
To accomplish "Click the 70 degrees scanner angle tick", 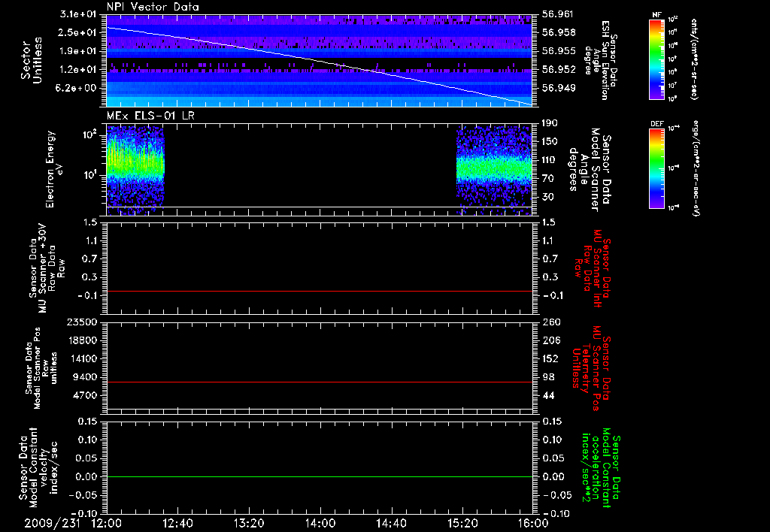I will click(548, 179).
